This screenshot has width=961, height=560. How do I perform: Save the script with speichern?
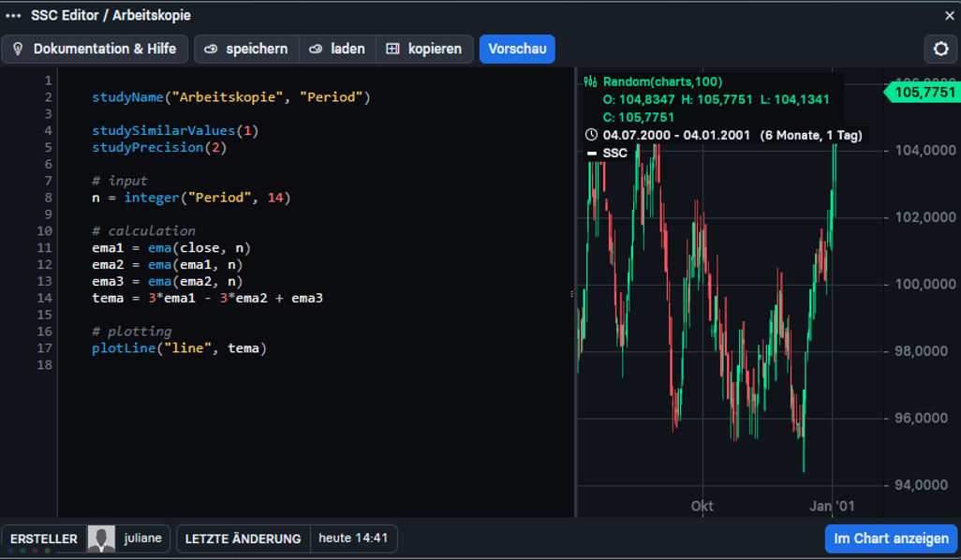[246, 49]
